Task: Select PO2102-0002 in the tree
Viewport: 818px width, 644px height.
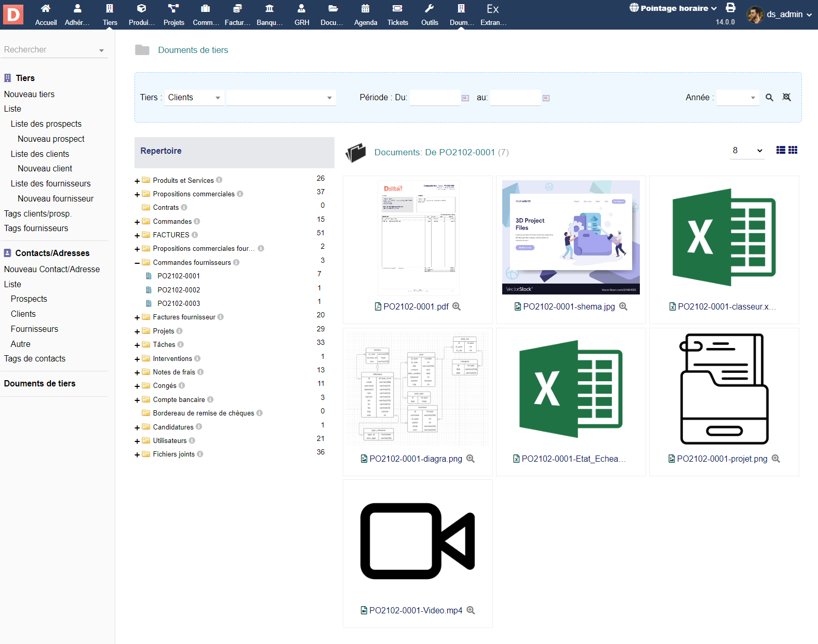Action: [x=179, y=290]
